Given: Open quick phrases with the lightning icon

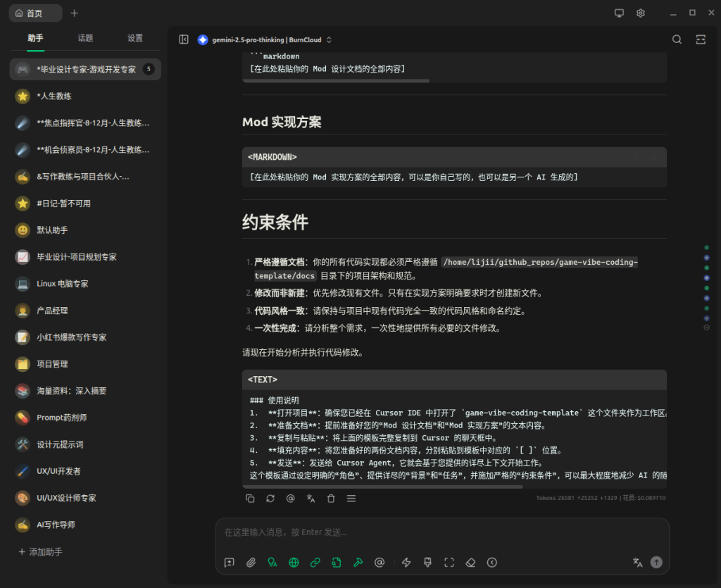Looking at the screenshot, I should coord(406,562).
